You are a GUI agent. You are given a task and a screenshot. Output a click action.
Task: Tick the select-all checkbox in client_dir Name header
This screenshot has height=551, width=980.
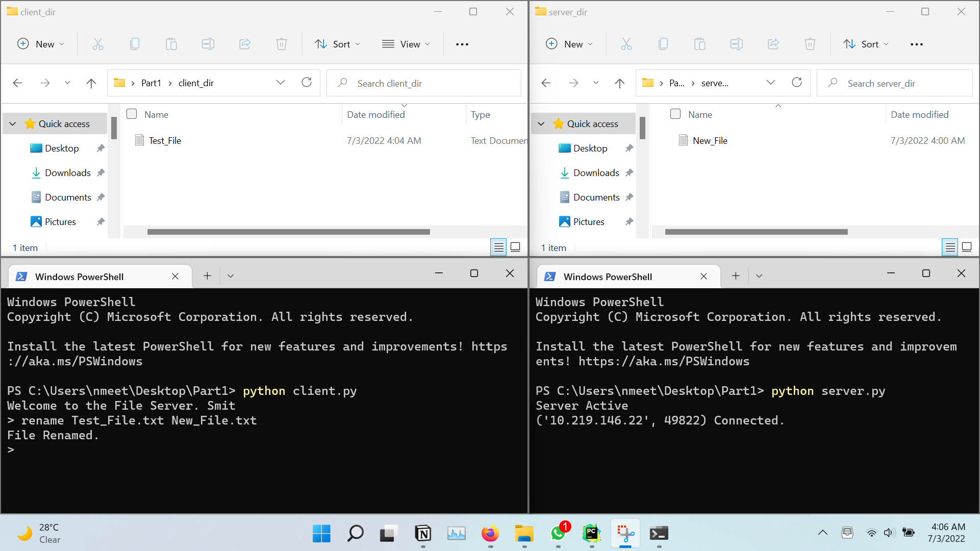(x=132, y=114)
